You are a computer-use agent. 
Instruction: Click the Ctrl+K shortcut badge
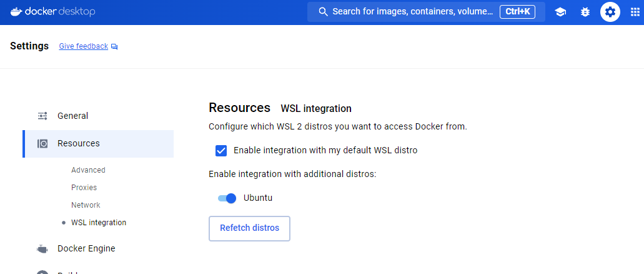point(517,11)
